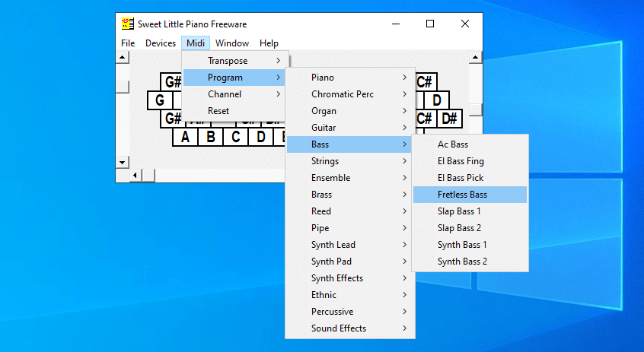This screenshot has height=352, width=644.
Task: Choose Reset in the Midi menu
Action: click(x=236, y=111)
